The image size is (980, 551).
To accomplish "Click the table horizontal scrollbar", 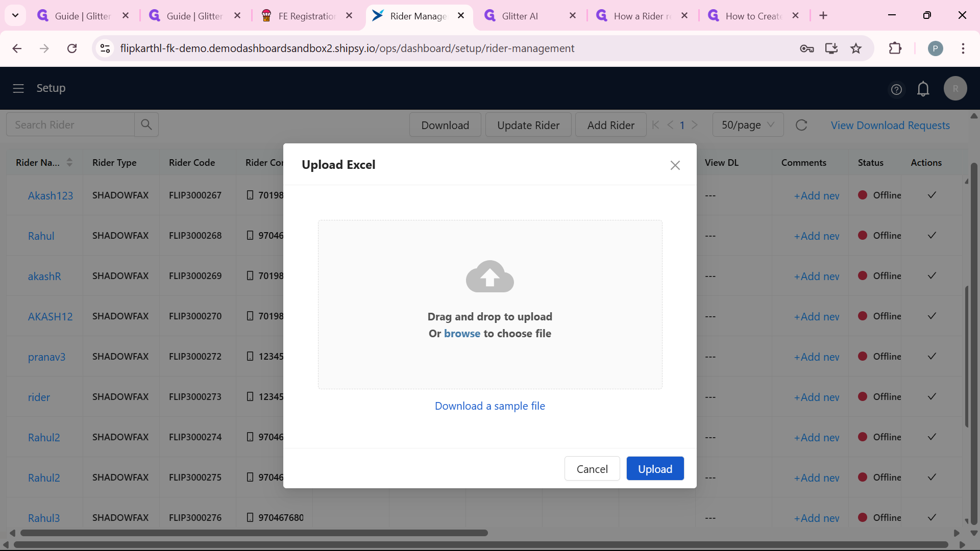I will point(254,533).
